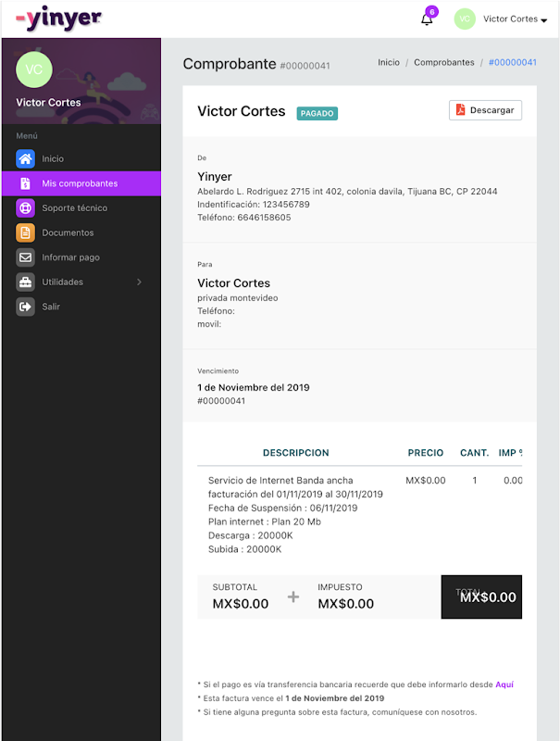Click the Salir logout icon
This screenshot has height=741, width=560.
[x=25, y=307]
